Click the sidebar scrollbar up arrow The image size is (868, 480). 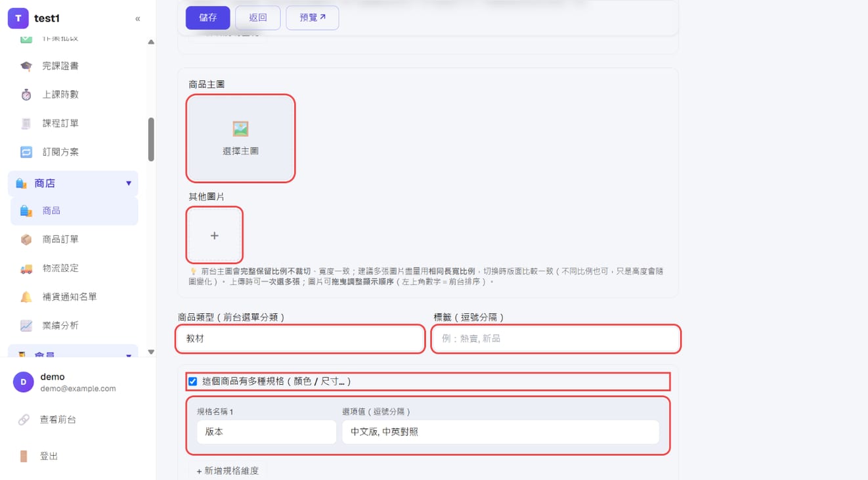pyautogui.click(x=151, y=42)
